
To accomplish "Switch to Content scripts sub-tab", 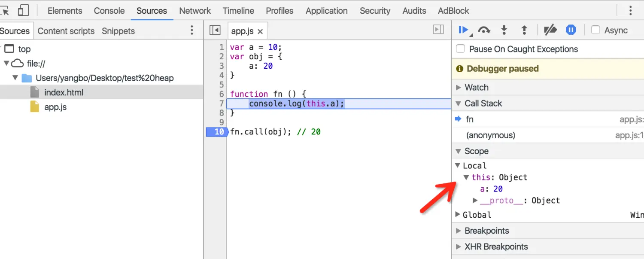I will [x=66, y=31].
